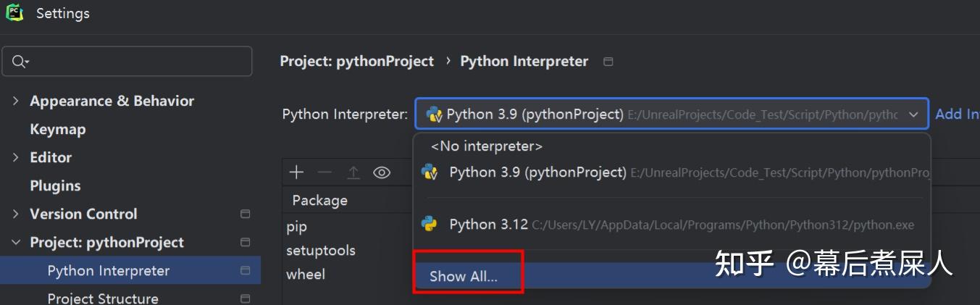Expand the Editor settings section
The image size is (980, 305).
click(x=15, y=157)
